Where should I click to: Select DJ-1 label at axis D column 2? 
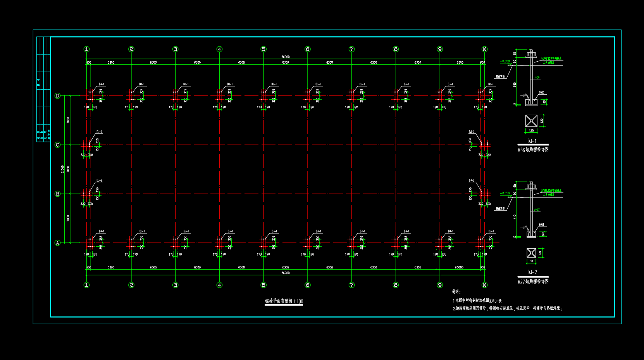click(x=142, y=84)
